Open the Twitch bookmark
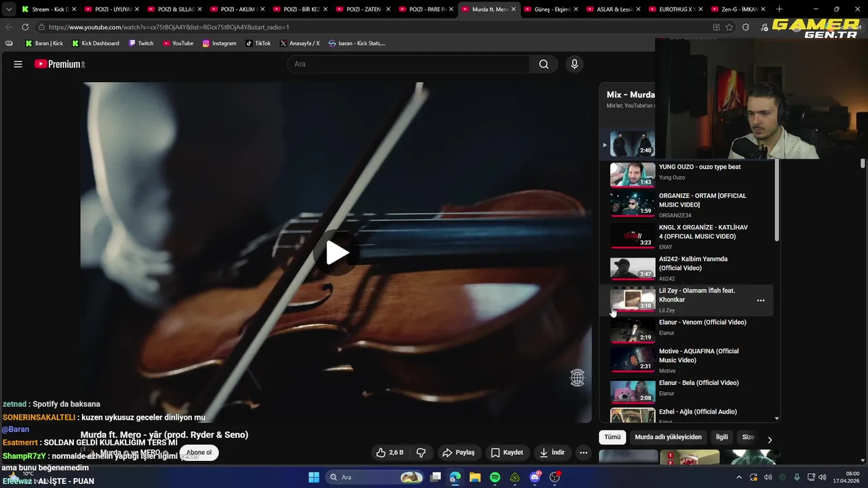 tap(141, 43)
